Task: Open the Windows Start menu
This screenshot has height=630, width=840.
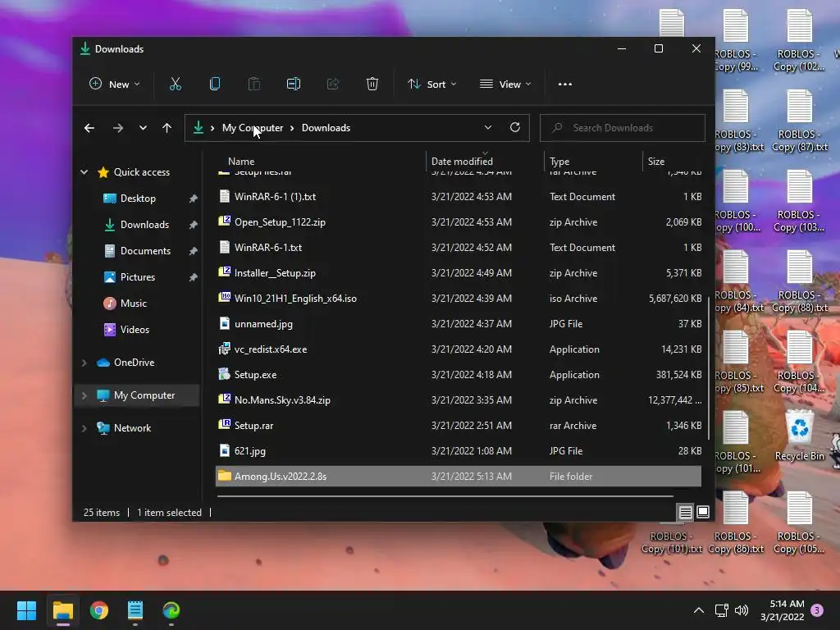Action: click(x=26, y=610)
